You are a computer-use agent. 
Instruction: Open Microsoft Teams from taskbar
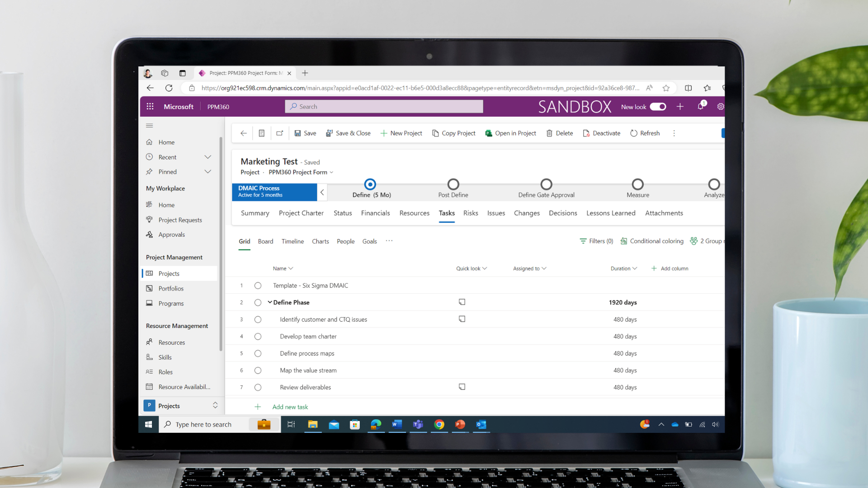tap(418, 424)
